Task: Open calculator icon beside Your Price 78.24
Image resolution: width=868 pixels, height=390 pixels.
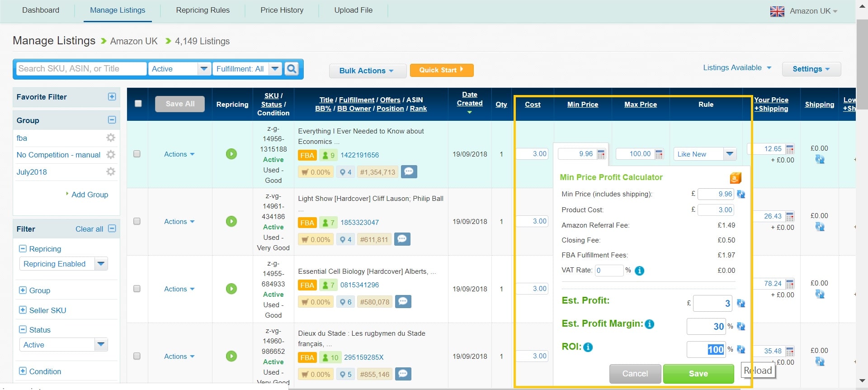Action: tap(790, 284)
